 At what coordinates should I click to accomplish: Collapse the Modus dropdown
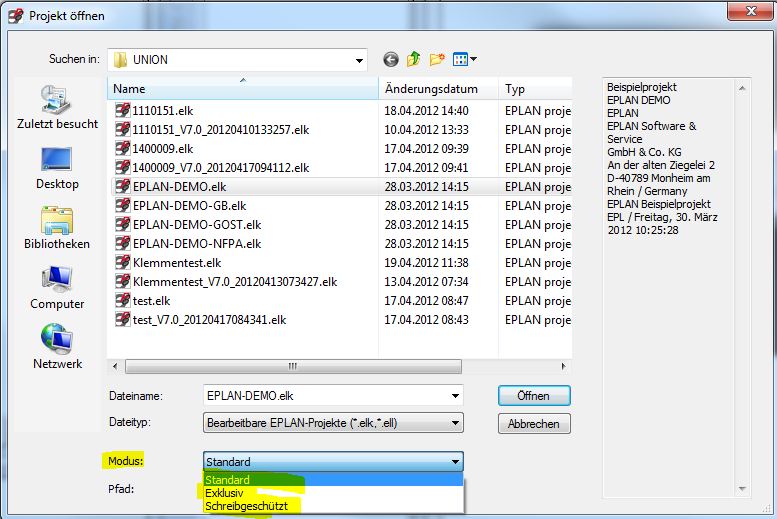pos(455,461)
